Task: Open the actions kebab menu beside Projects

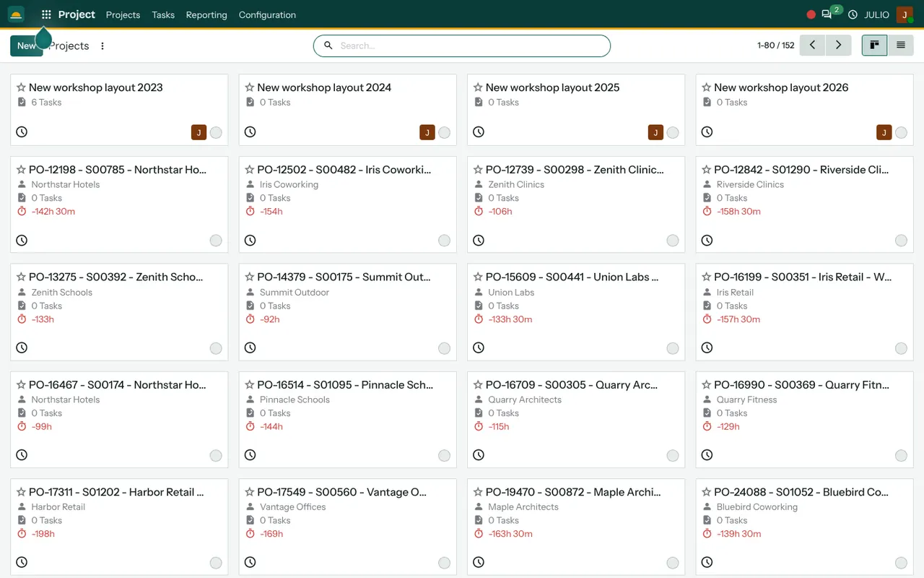Action: tap(103, 46)
